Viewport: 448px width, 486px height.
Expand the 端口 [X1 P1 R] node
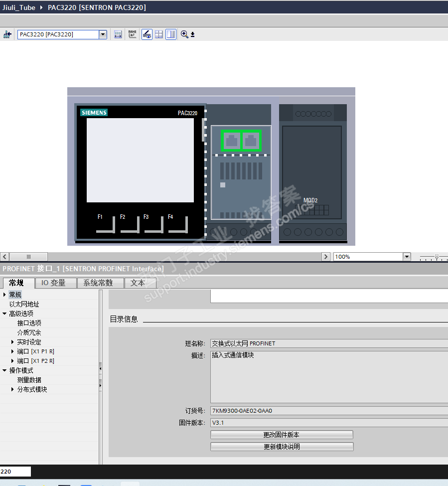pyautogui.click(x=12, y=351)
